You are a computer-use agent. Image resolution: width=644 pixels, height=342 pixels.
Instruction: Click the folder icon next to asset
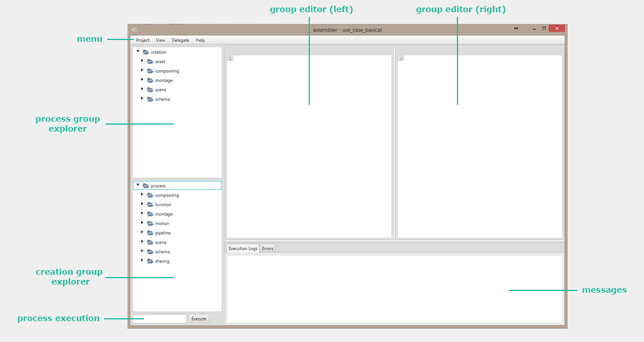(x=150, y=61)
